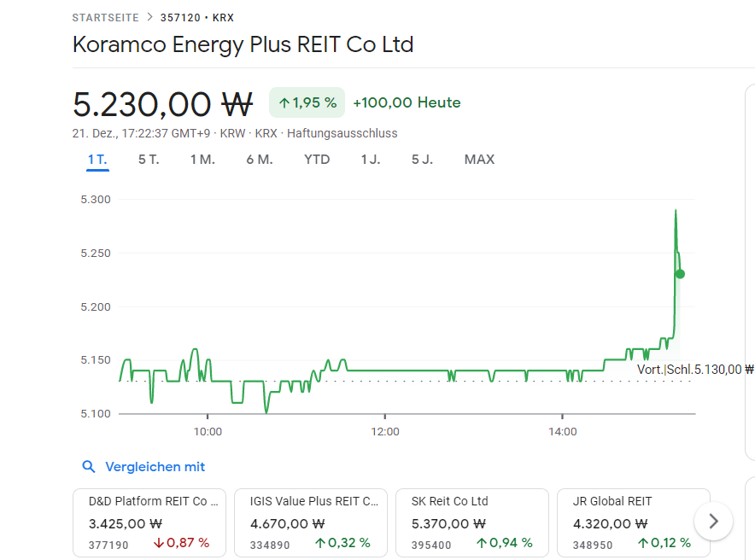Click the +100,00 Heute change text
The image size is (755, 560).
click(407, 102)
